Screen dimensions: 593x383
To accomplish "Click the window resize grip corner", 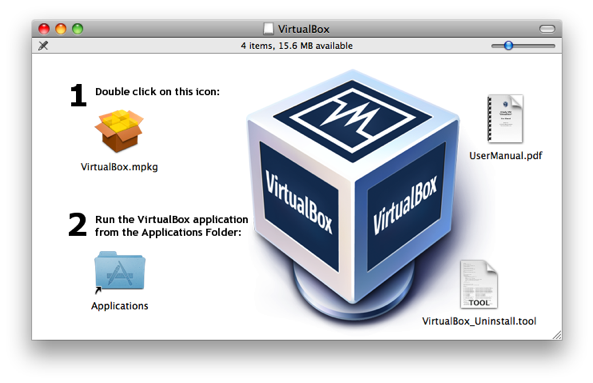I will [557, 335].
